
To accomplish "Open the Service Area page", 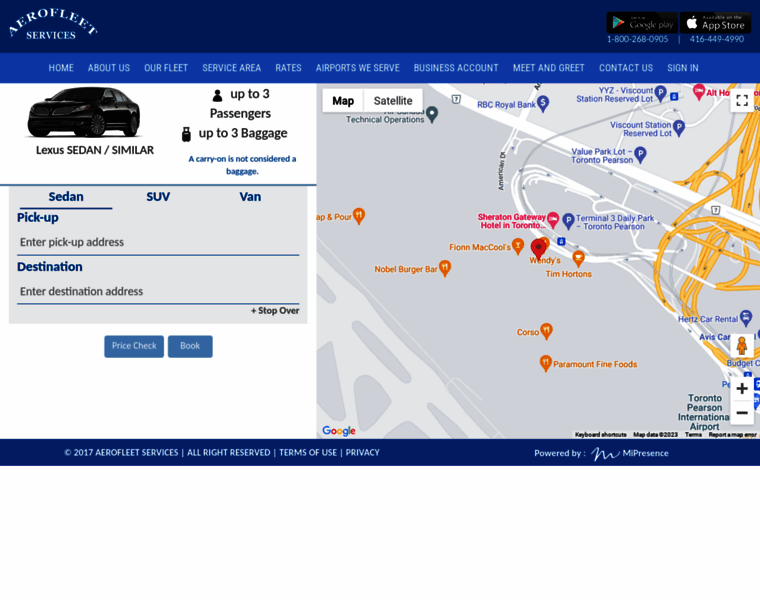I will [232, 68].
